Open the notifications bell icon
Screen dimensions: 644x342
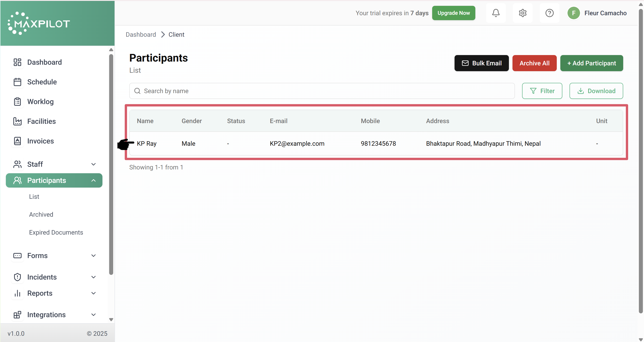tap(496, 13)
